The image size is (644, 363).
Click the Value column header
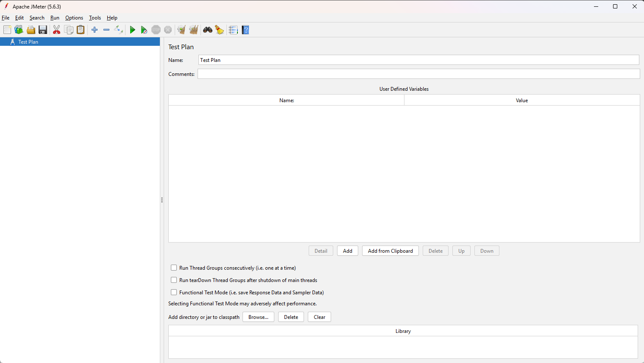[x=522, y=100]
